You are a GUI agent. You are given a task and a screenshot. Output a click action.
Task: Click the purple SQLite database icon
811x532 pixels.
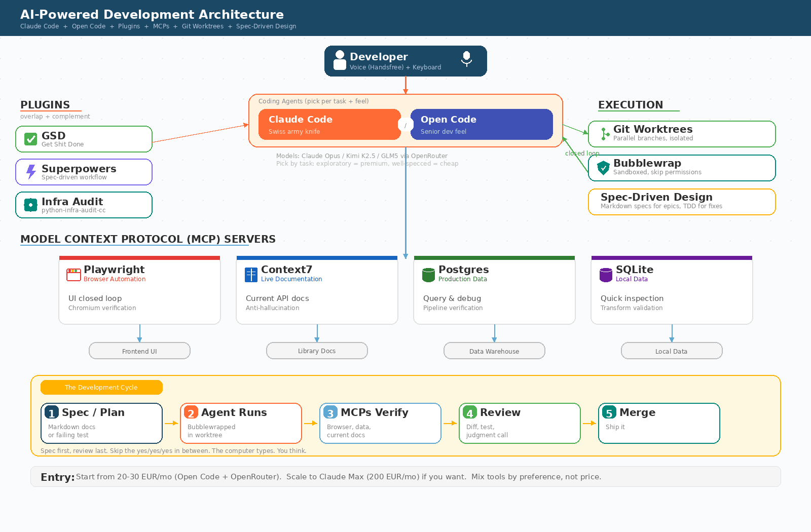(x=606, y=275)
